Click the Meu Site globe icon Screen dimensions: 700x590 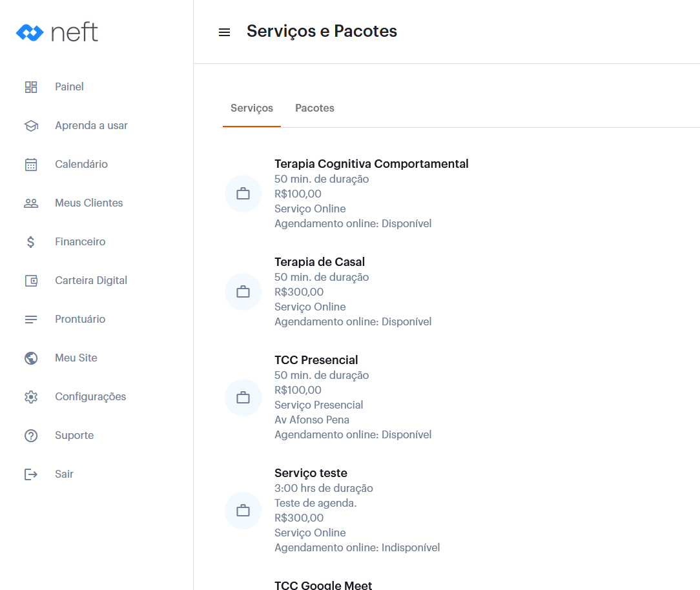(31, 358)
